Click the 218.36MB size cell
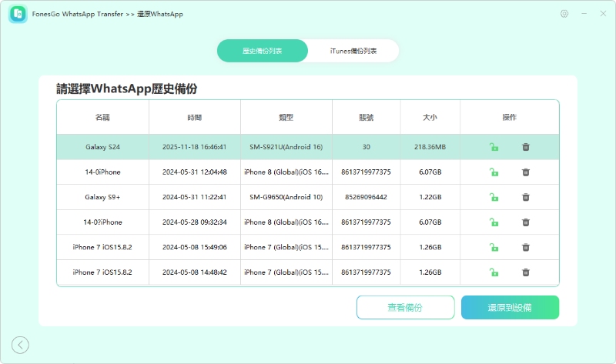The image size is (616, 364). click(x=430, y=147)
